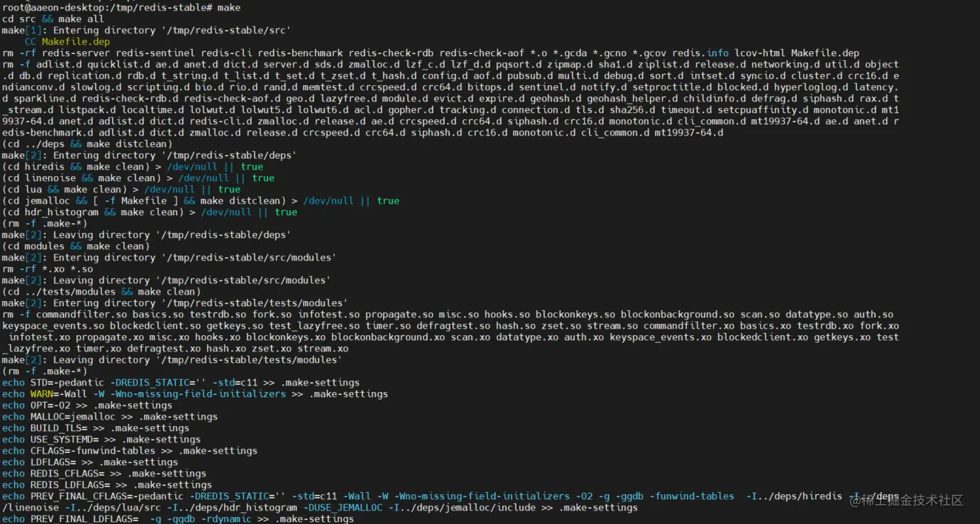
Task: Click the 'echo PREV_FINAL_LDFLAGS=' line
Action: [x=177, y=519]
